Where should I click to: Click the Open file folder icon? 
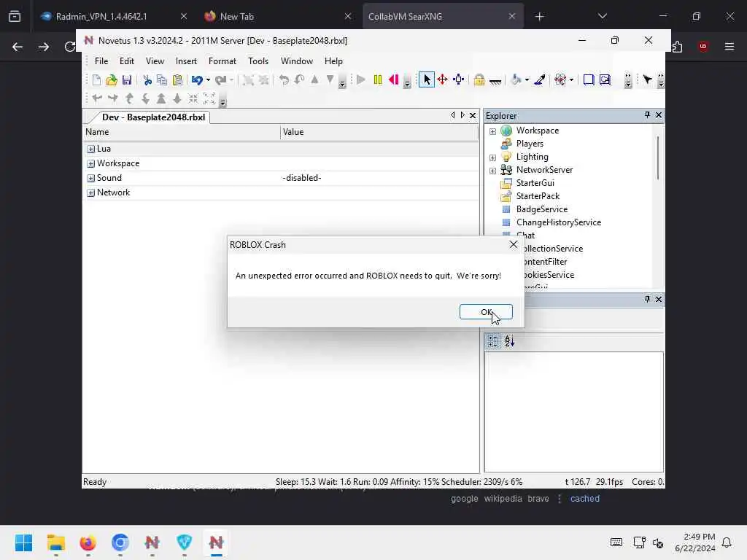pos(112,80)
